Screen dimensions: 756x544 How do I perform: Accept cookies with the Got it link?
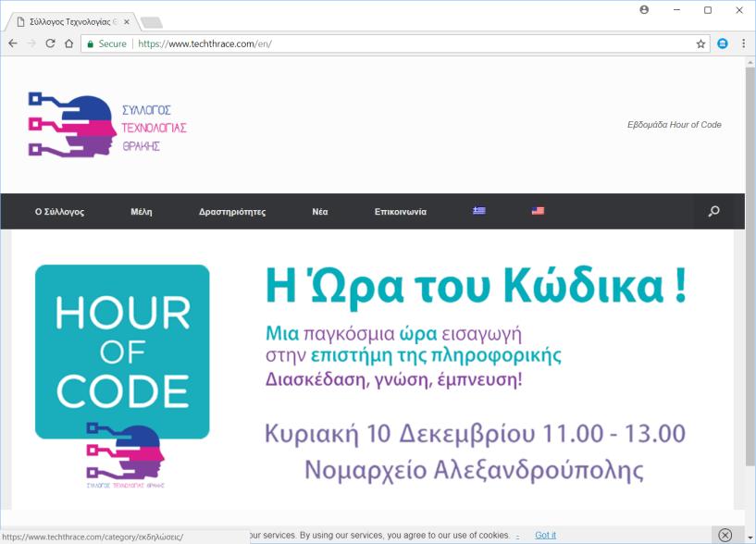545,535
